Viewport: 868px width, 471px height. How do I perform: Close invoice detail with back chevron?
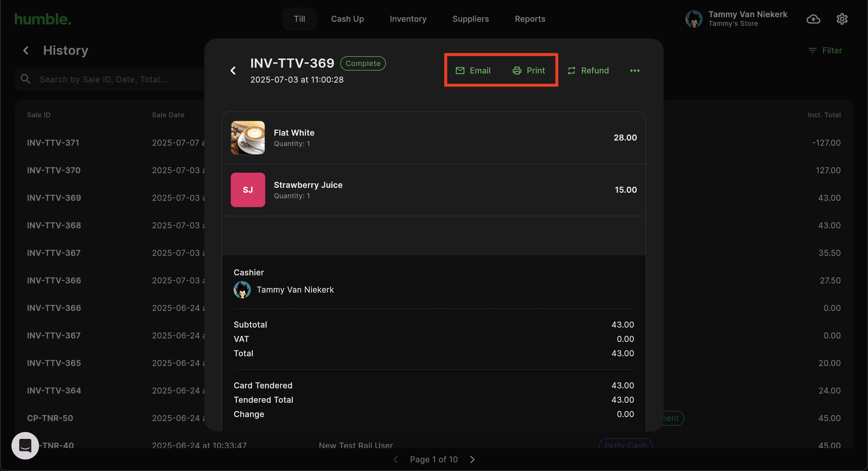233,70
